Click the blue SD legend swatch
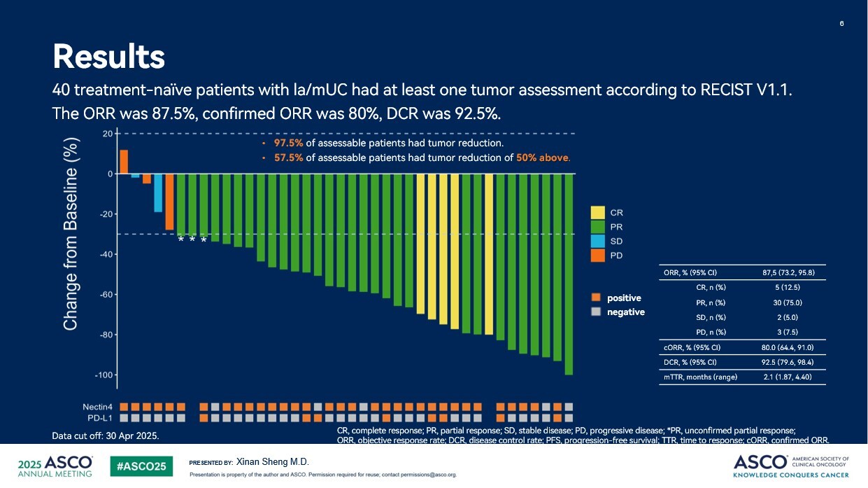868x488 pixels. click(597, 241)
